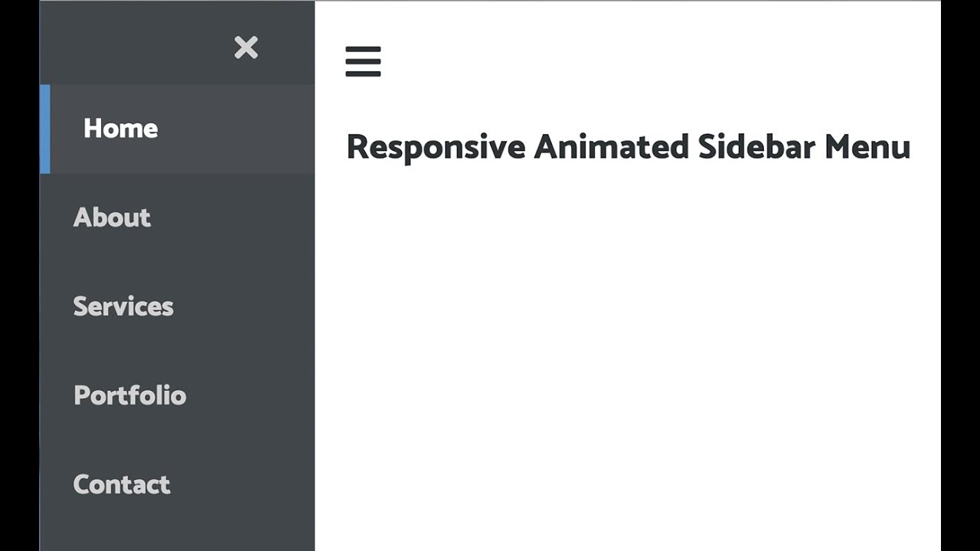
Task: Open the Contact sidebar link
Action: (x=122, y=484)
